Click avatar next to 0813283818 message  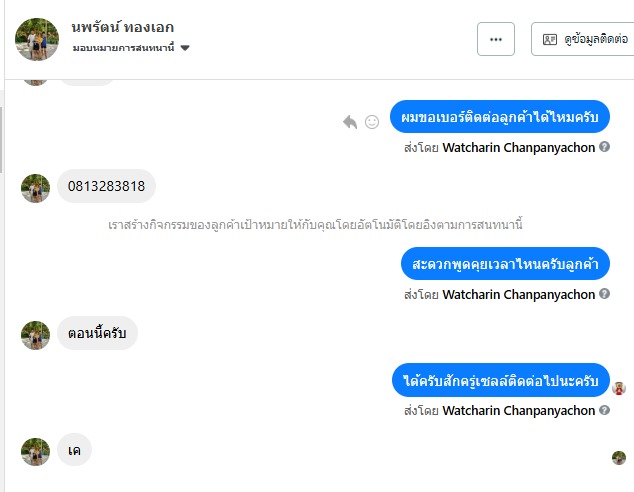[x=36, y=188]
